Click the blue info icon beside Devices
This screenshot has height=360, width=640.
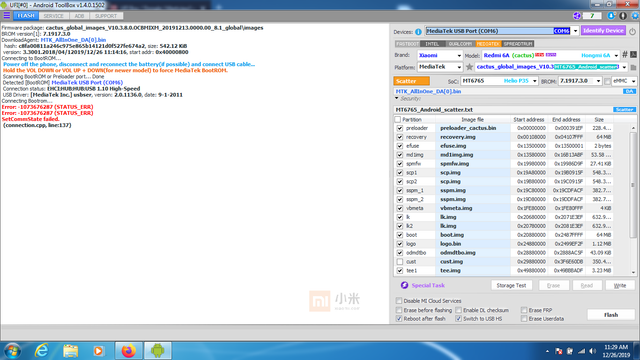click(x=418, y=31)
